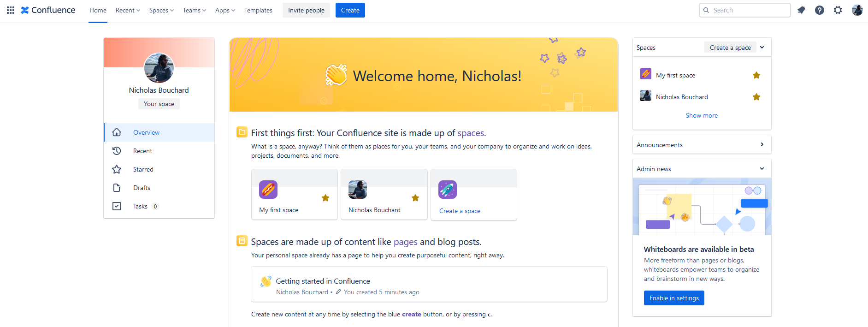Select Drafts in the left sidebar
Screen dimensions: 868x327
(x=159, y=188)
